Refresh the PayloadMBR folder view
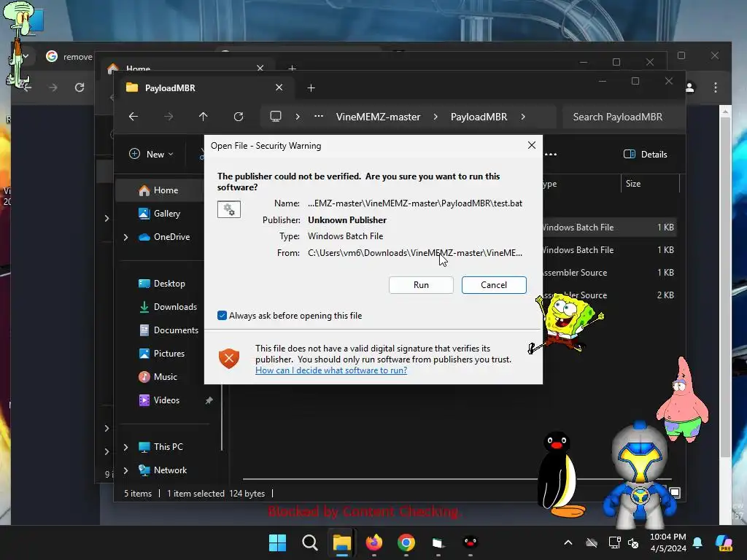The width and height of the screenshot is (747, 560). pos(239,117)
